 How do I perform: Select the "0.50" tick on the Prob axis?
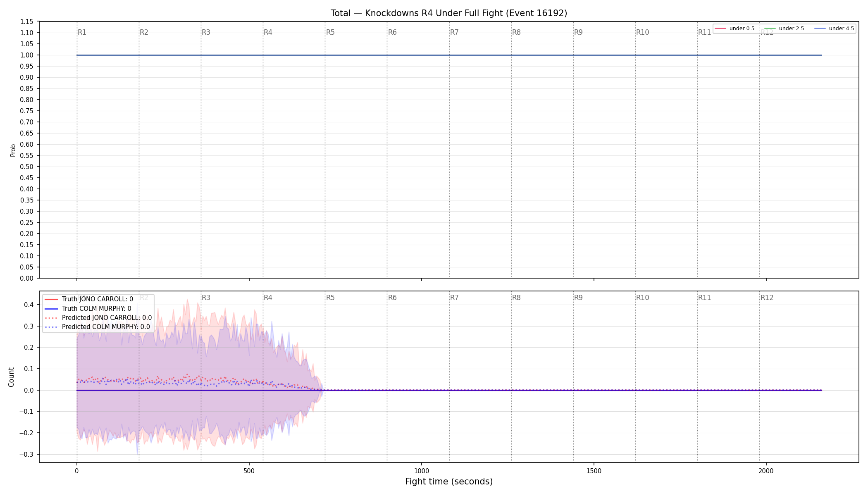pyautogui.click(x=27, y=167)
